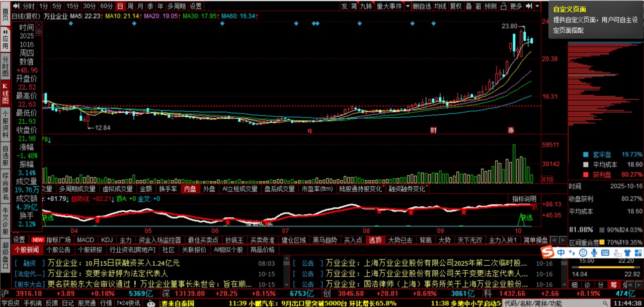Click the Sogou S logo icon
644x307 pixels.
[547, 252]
